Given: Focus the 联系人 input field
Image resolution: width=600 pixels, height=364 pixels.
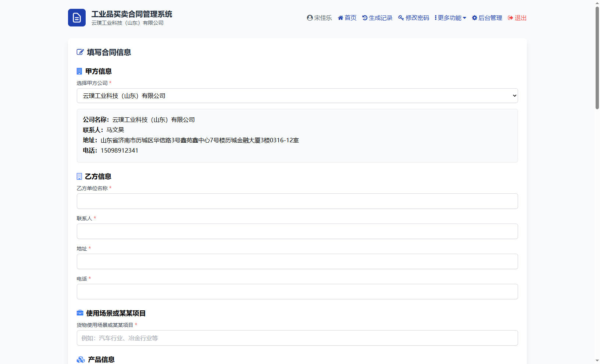Looking at the screenshot, I should tap(297, 231).
